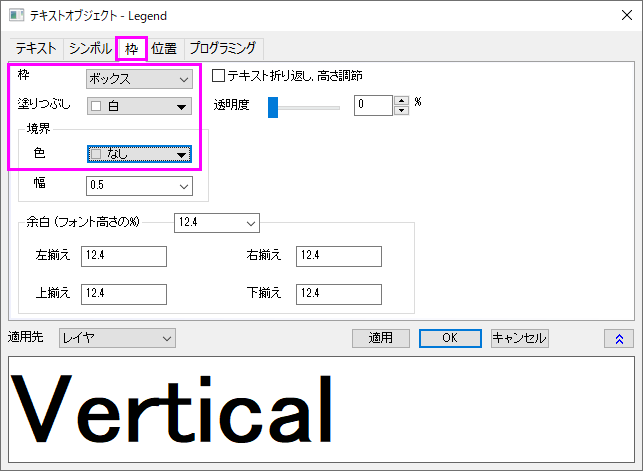This screenshot has height=471, width=643.
Task: Click the 上揃え margin field
Action: pyautogui.click(x=124, y=294)
